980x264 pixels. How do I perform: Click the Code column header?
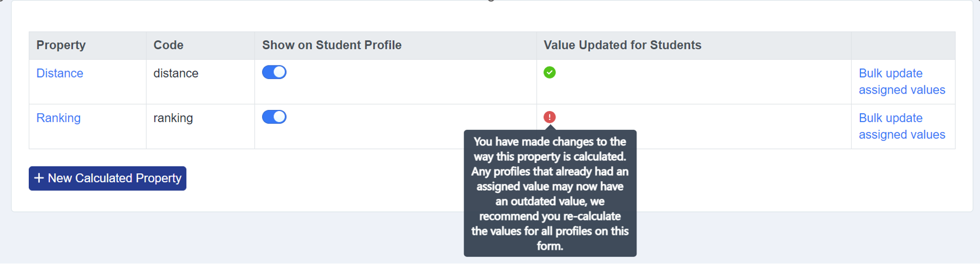tap(168, 45)
